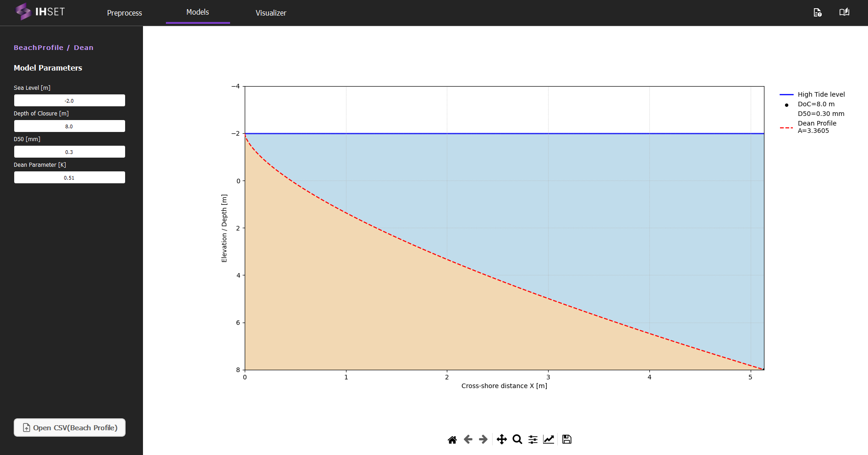Viewport: 868px width, 455px height.
Task: Open the user manual book icon
Action: (x=844, y=11)
